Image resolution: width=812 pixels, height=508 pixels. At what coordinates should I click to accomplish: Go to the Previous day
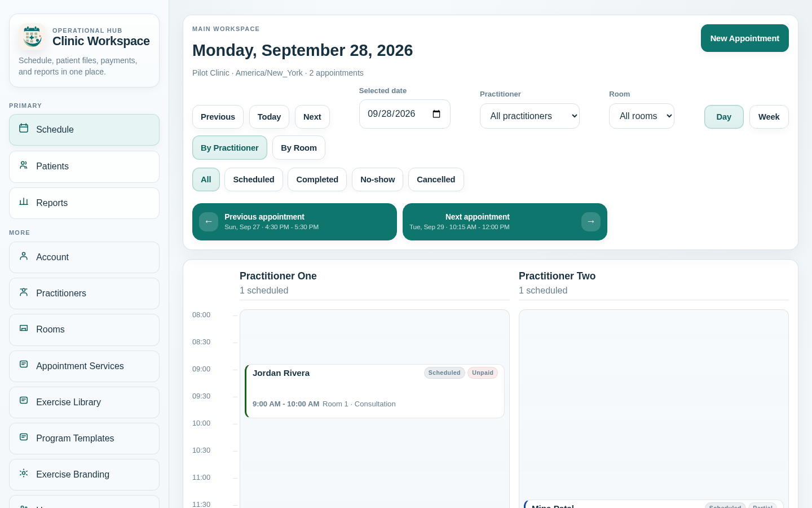pyautogui.click(x=218, y=117)
